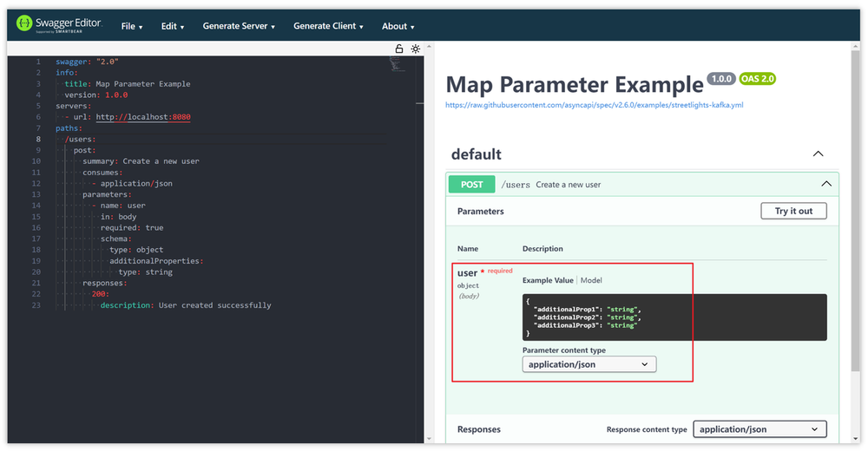Viewport: 868px width, 451px height.
Task: Switch to the Model tab
Action: tap(591, 280)
